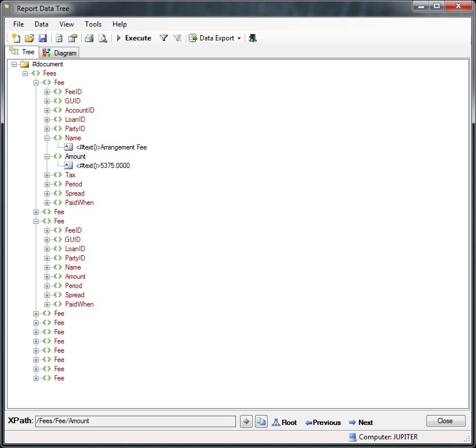Expand the last Fee node in tree

pyautogui.click(x=36, y=378)
